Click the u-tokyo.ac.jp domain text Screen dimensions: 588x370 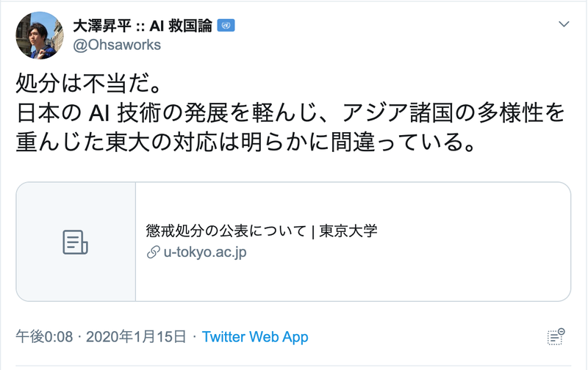point(205,253)
